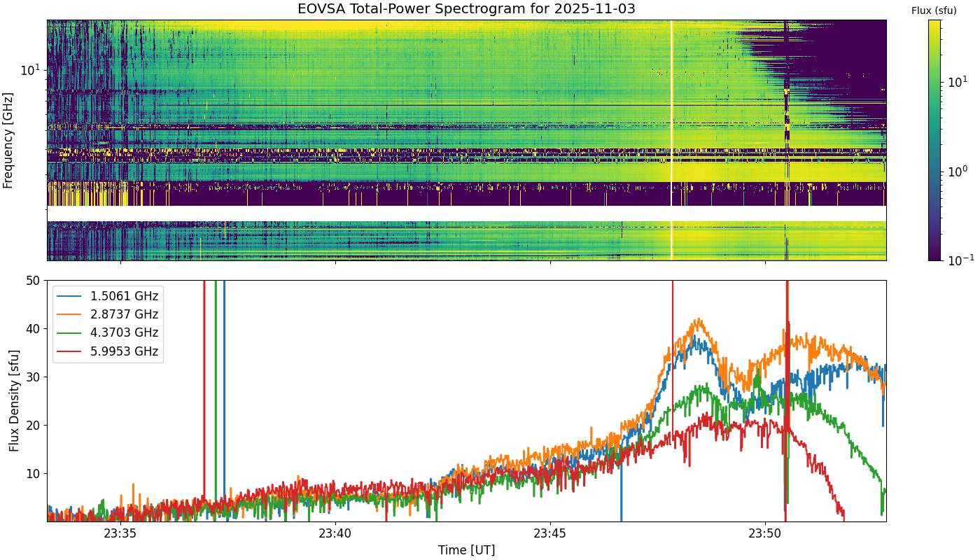Click the 2.8737 GHz legend entry
The image size is (980, 560).
[x=124, y=314]
